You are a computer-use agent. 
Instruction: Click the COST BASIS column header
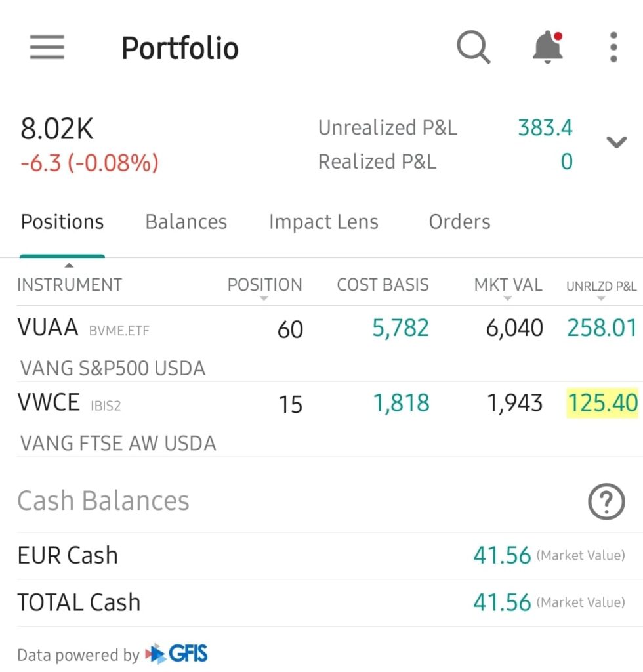click(x=383, y=285)
